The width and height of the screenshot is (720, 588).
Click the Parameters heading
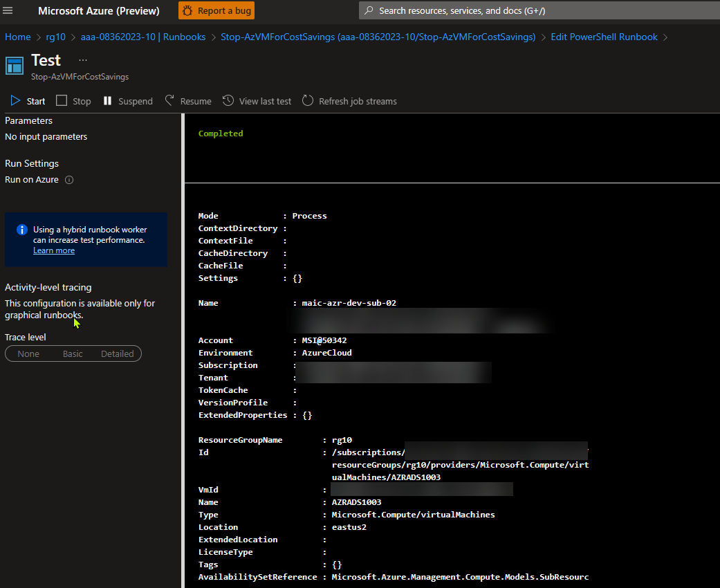pos(28,120)
